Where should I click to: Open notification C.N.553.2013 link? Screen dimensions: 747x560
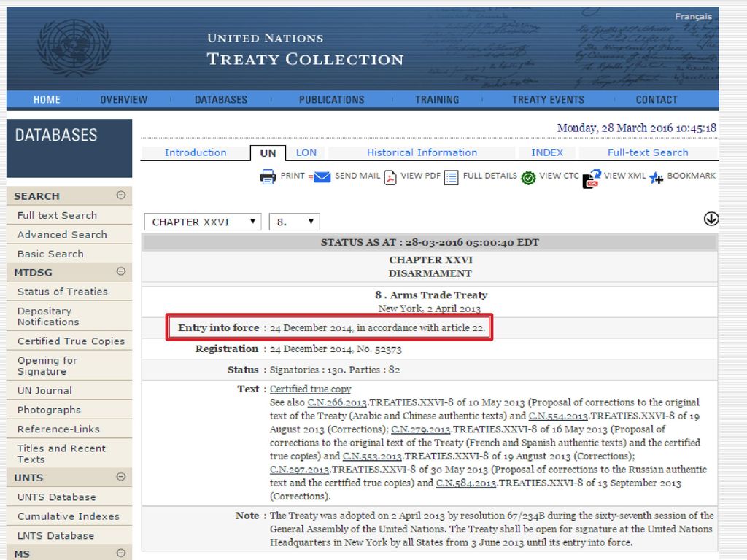[x=372, y=456]
